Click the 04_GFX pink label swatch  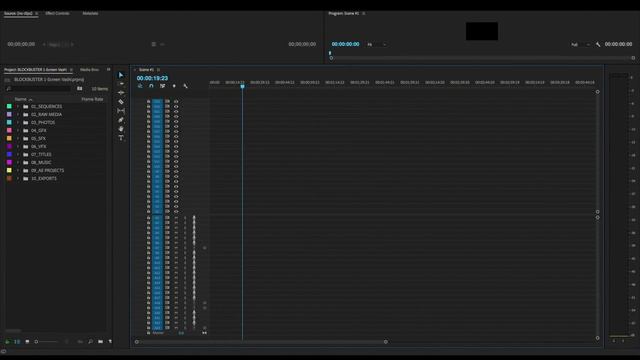(9, 130)
